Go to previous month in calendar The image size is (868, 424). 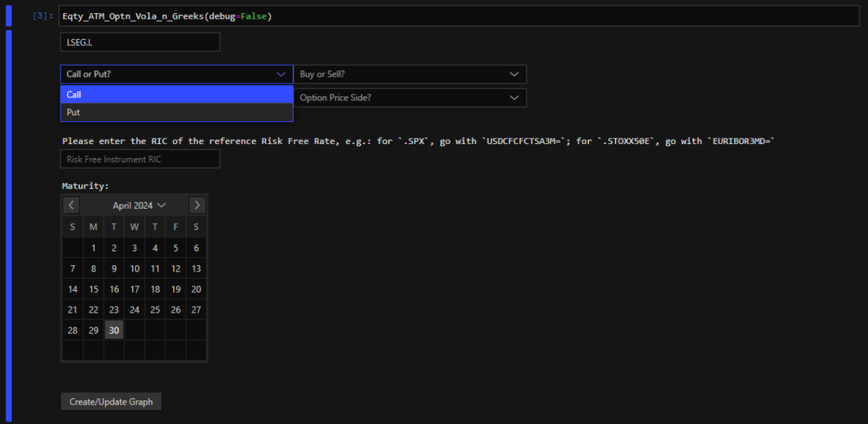coord(71,205)
